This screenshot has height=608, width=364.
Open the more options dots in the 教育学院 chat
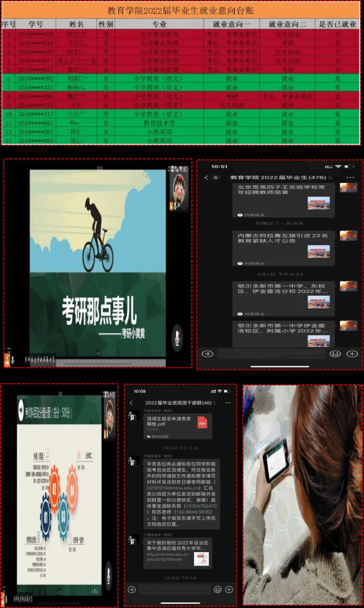coord(351,177)
